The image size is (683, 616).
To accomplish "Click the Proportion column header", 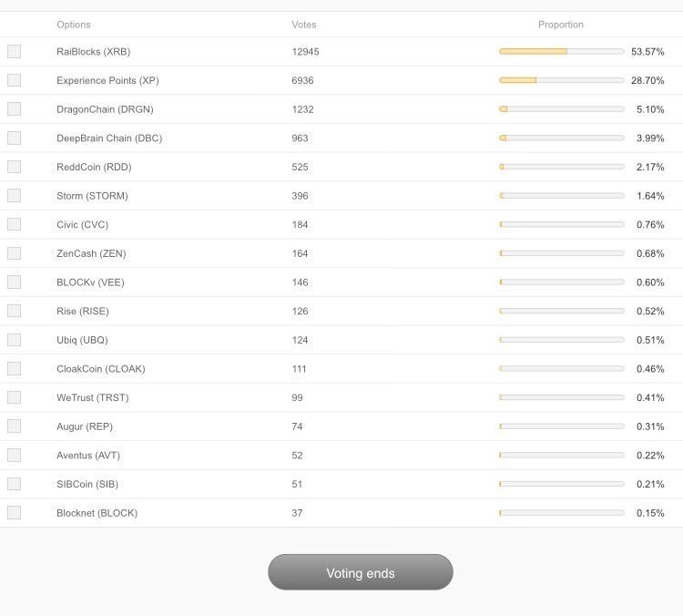I will click(561, 25).
